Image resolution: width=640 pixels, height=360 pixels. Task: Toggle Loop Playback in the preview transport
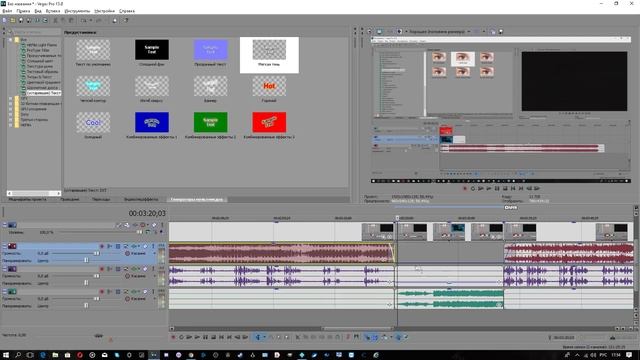[473, 189]
